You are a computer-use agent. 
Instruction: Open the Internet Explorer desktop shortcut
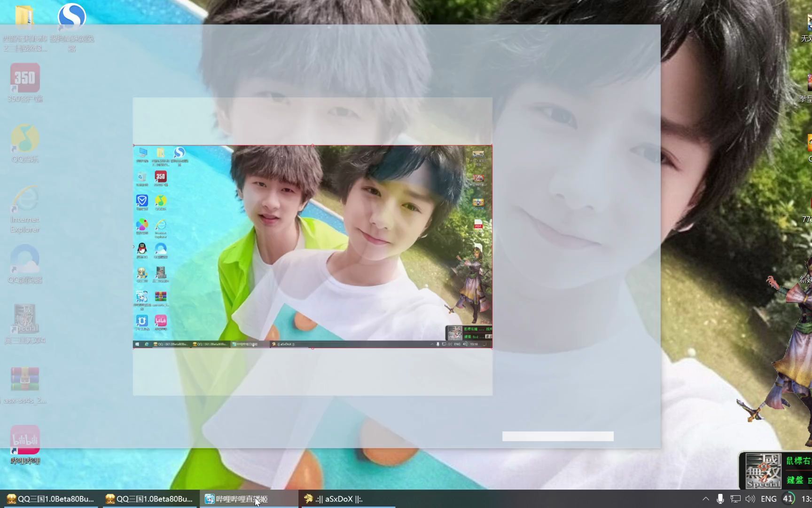(x=25, y=209)
